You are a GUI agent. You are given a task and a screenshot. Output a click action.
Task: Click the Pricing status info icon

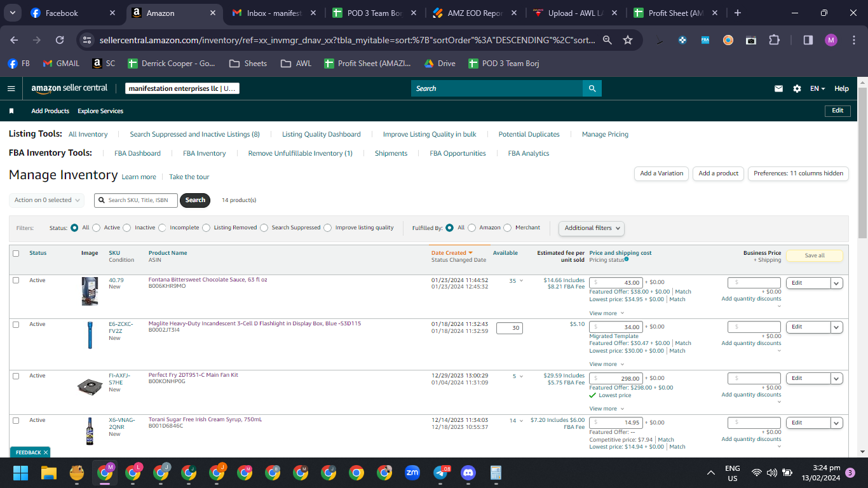click(627, 259)
